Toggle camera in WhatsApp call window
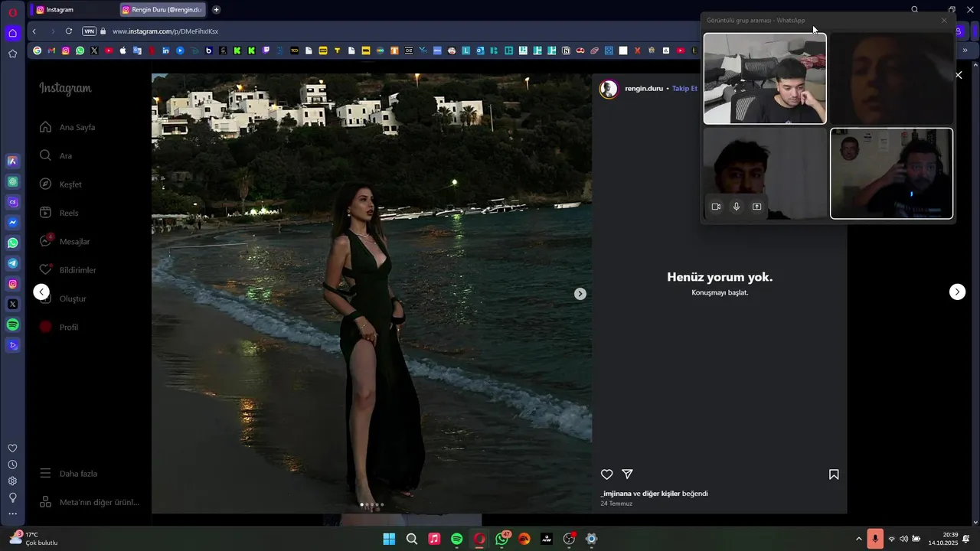 pyautogui.click(x=716, y=207)
